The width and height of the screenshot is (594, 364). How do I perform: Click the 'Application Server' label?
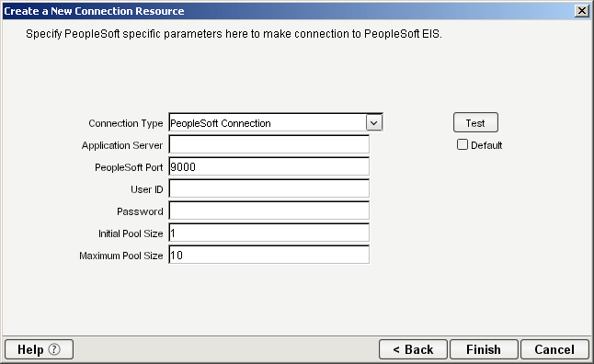pos(122,145)
